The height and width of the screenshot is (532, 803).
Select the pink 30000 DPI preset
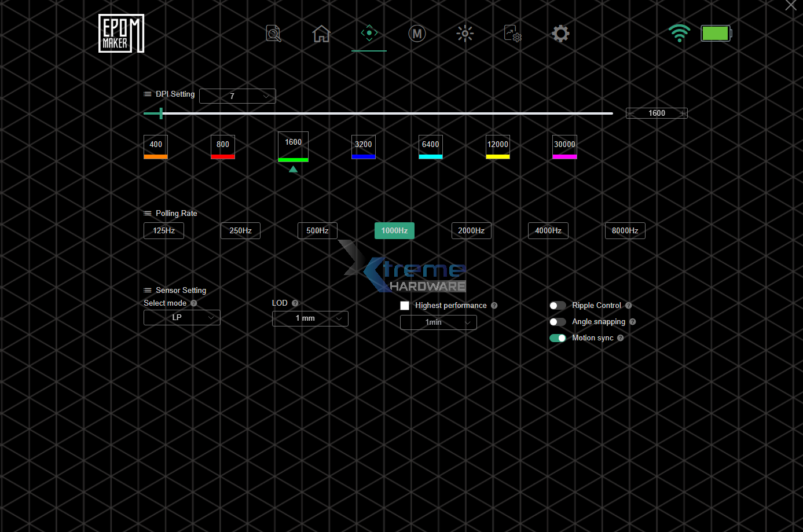pos(564,147)
